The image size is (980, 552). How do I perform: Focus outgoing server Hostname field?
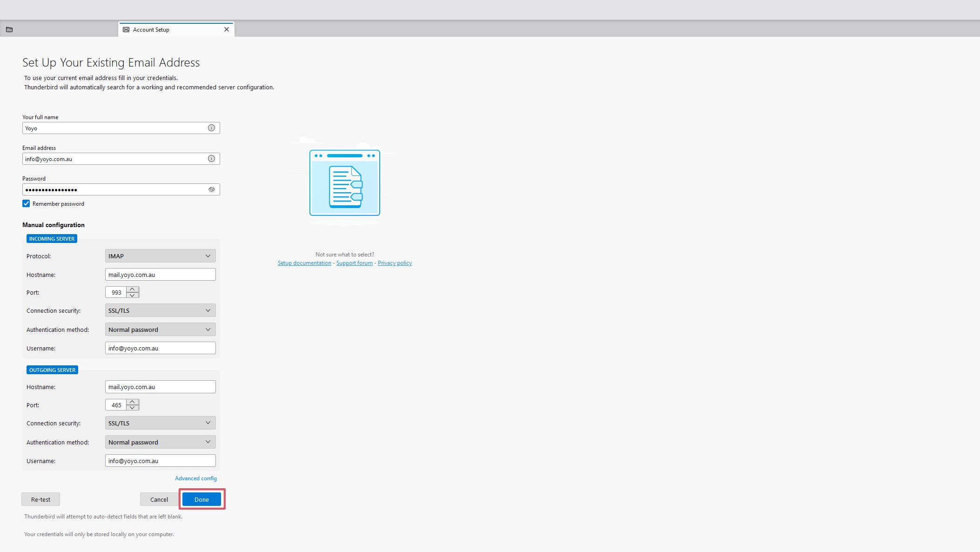coord(160,387)
